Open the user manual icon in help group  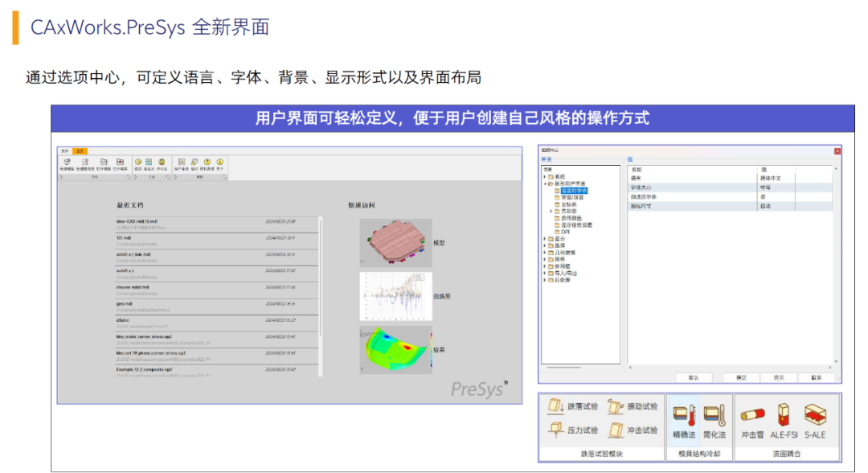pyautogui.click(x=182, y=162)
